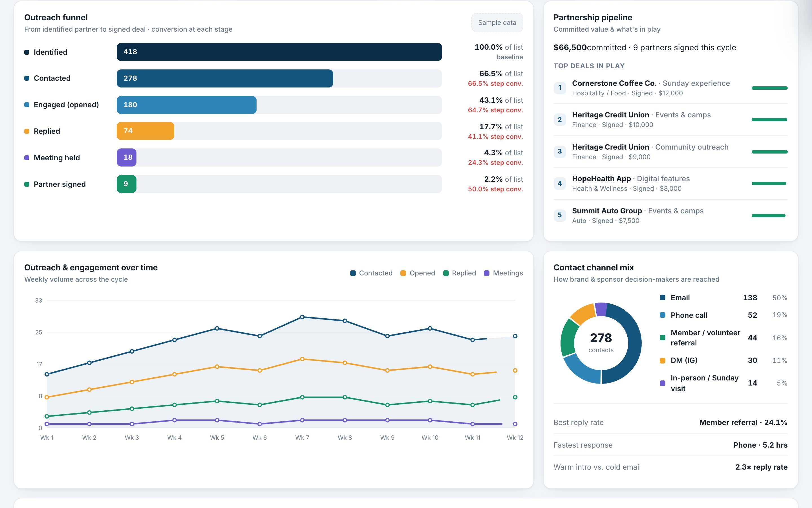812x508 pixels.
Task: Click the Best reply rate value Member referral
Action: click(x=743, y=423)
